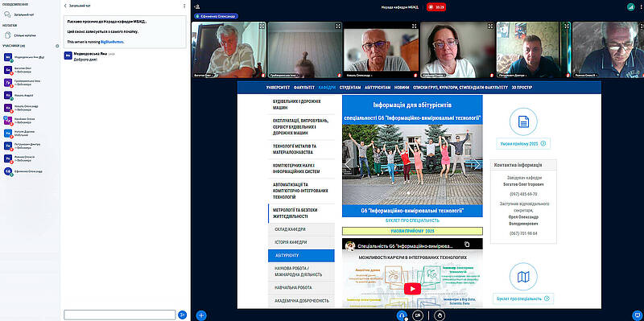Toggle the red recording indicator
Viewport: 644px width, 321px height.
[x=436, y=7]
